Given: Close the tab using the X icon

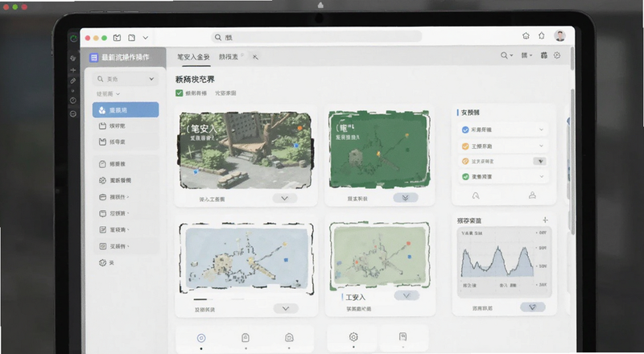Looking at the screenshot, I should 255,57.
